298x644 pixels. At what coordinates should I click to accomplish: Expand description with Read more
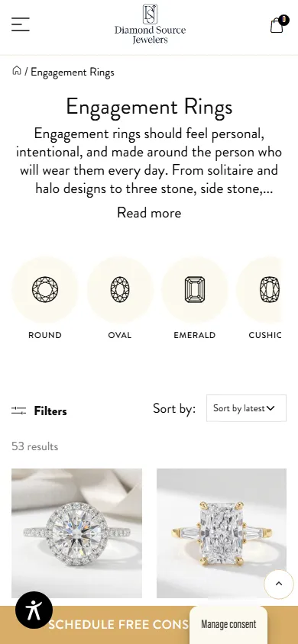[x=149, y=213]
